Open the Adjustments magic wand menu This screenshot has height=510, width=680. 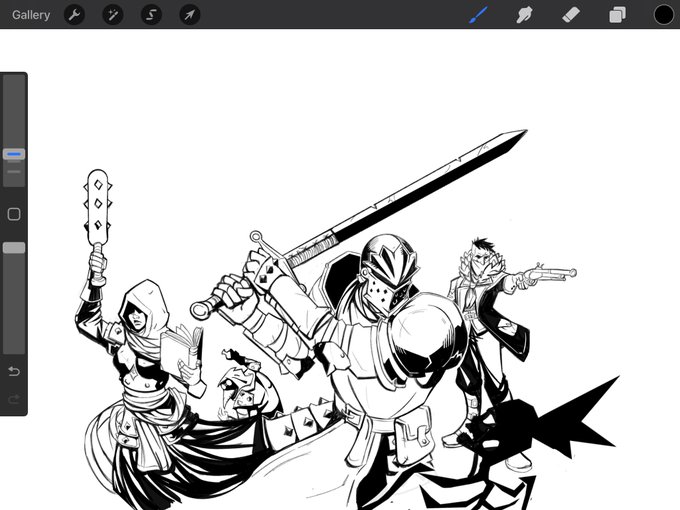tap(113, 15)
